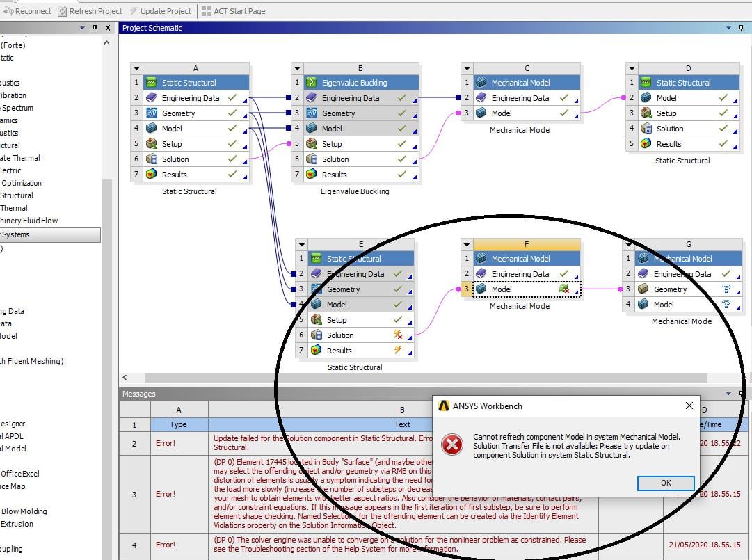
Task: Select Results cell icon in system E
Action: coord(316,351)
